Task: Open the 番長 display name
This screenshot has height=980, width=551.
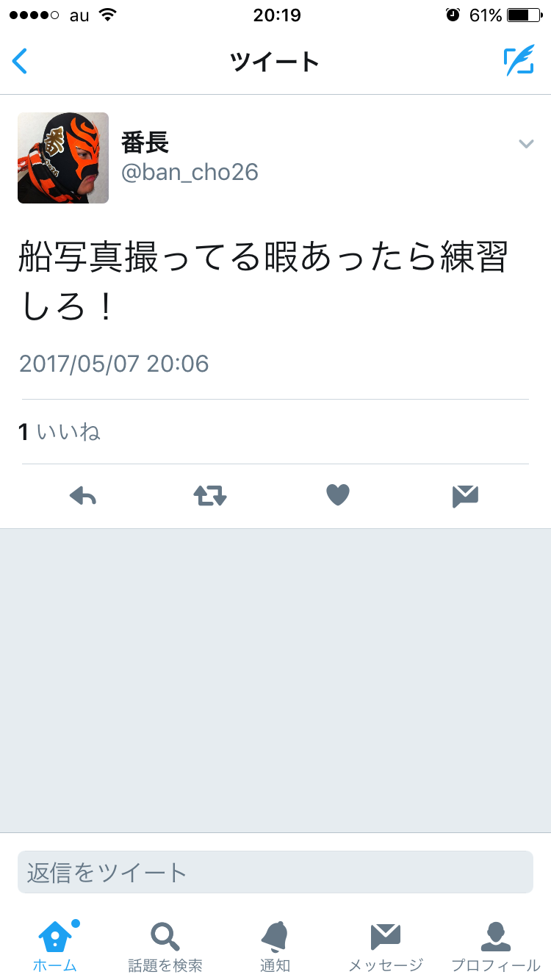Action: point(145,141)
